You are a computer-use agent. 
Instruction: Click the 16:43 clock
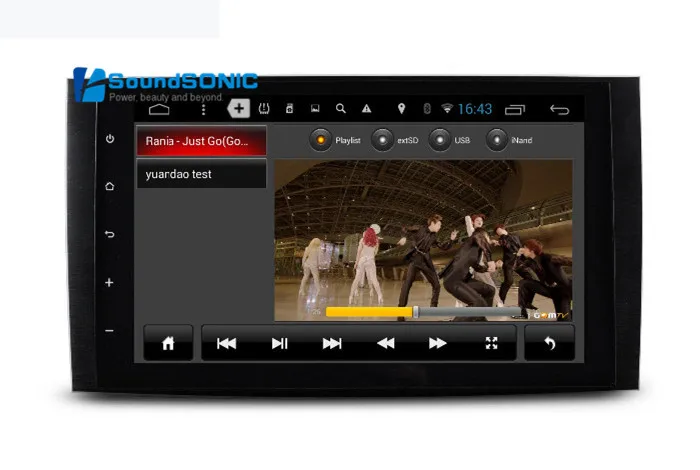(x=475, y=109)
